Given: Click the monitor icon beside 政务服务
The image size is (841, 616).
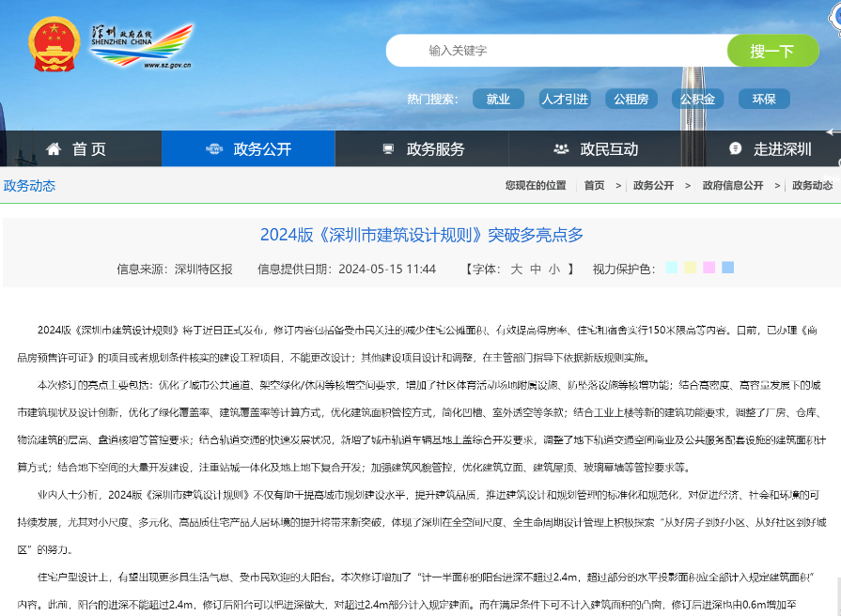Looking at the screenshot, I should [x=388, y=148].
